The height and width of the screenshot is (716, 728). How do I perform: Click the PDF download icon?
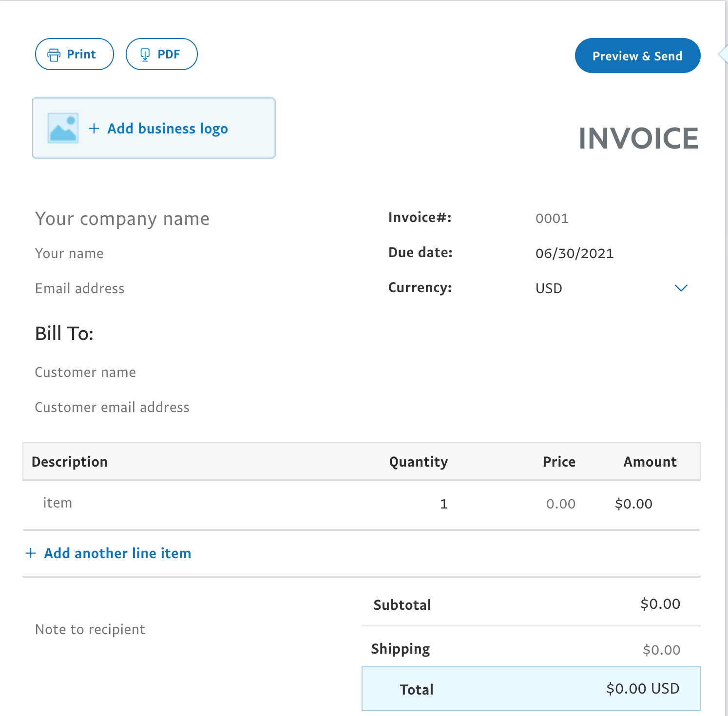[x=145, y=55]
